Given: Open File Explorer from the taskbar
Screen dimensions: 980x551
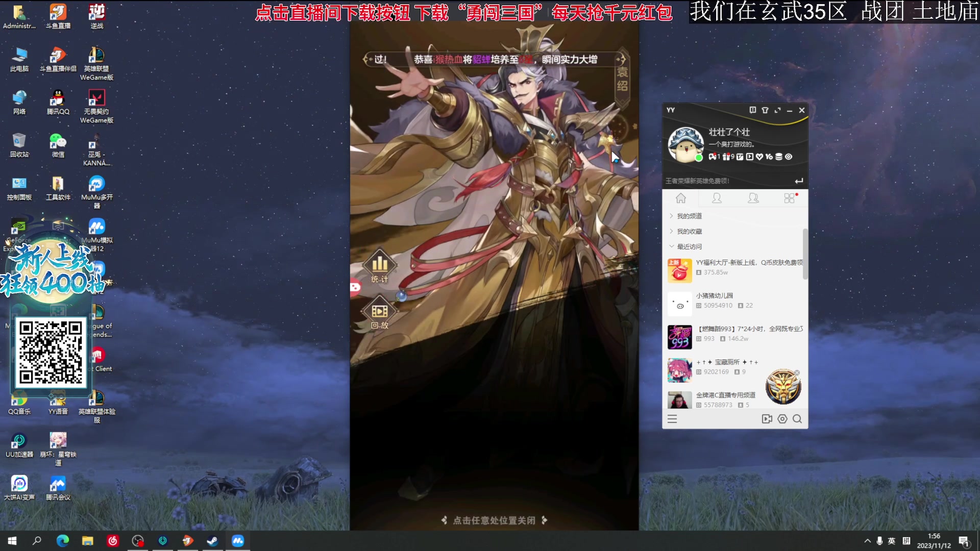Looking at the screenshot, I should [x=88, y=541].
